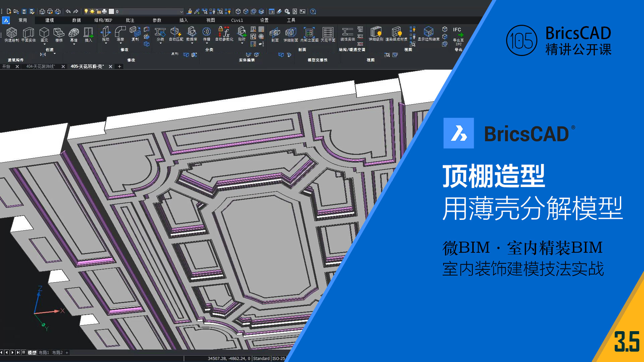Open the layer selection dropdown

[181, 12]
